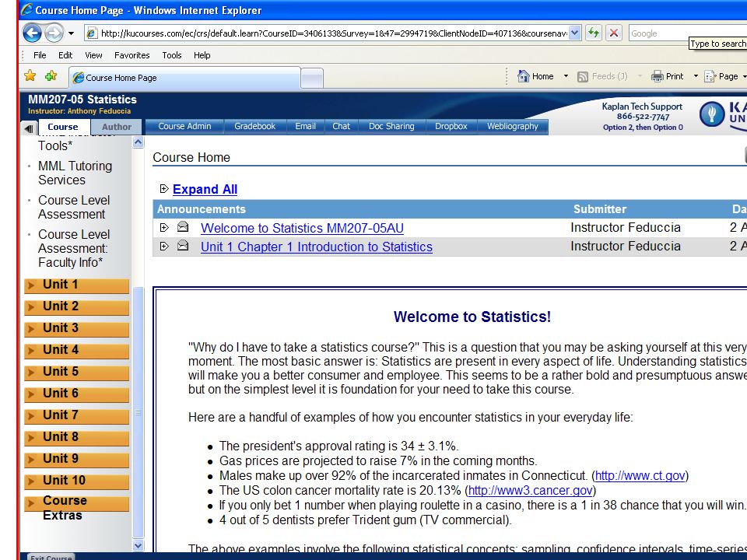This screenshot has height=560, width=747.
Task: Expand Unit 8 in the sidebar
Action: pos(77,438)
